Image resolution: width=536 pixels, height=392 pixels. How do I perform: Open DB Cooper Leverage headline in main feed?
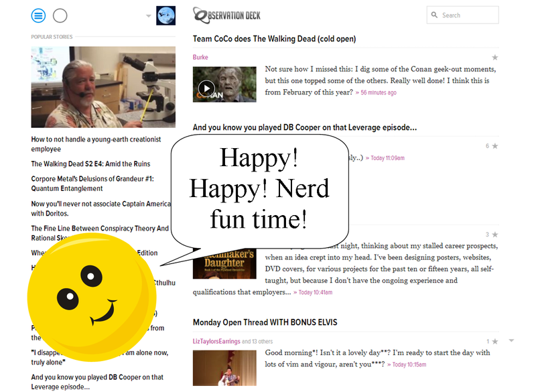tap(305, 127)
